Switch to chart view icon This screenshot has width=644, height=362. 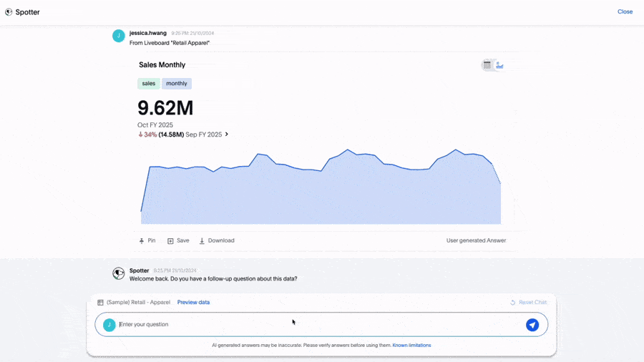coord(499,65)
